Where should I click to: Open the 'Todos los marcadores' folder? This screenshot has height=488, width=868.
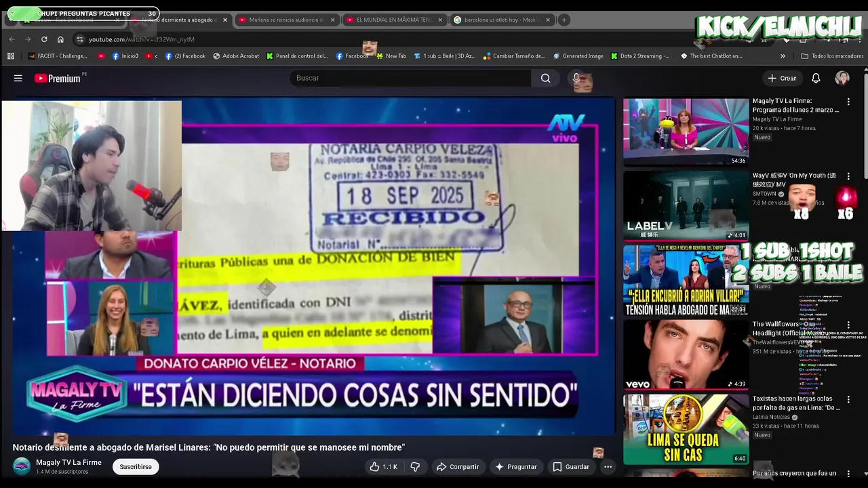coord(832,56)
